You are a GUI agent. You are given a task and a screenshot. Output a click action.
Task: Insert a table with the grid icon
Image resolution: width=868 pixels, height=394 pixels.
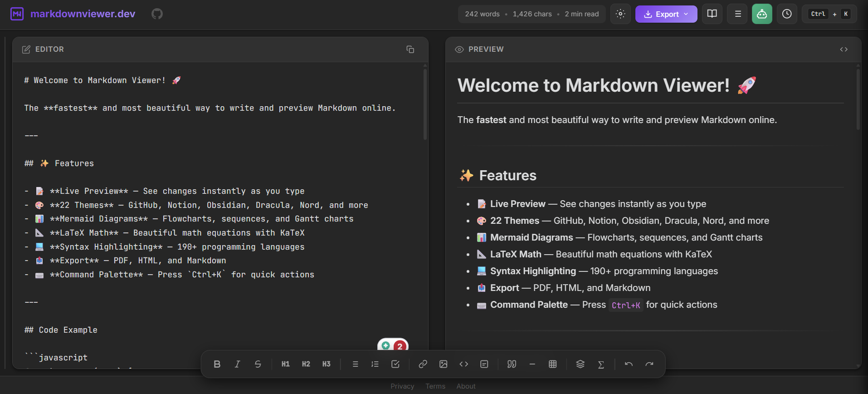point(553,364)
